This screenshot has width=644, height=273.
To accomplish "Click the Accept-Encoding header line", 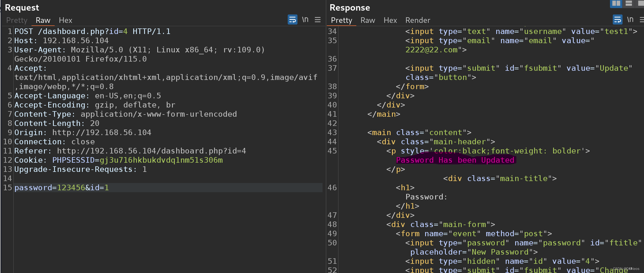I will [95, 105].
